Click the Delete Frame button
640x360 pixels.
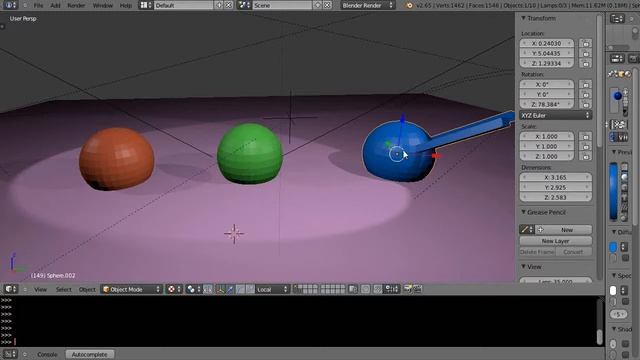pyautogui.click(x=537, y=252)
